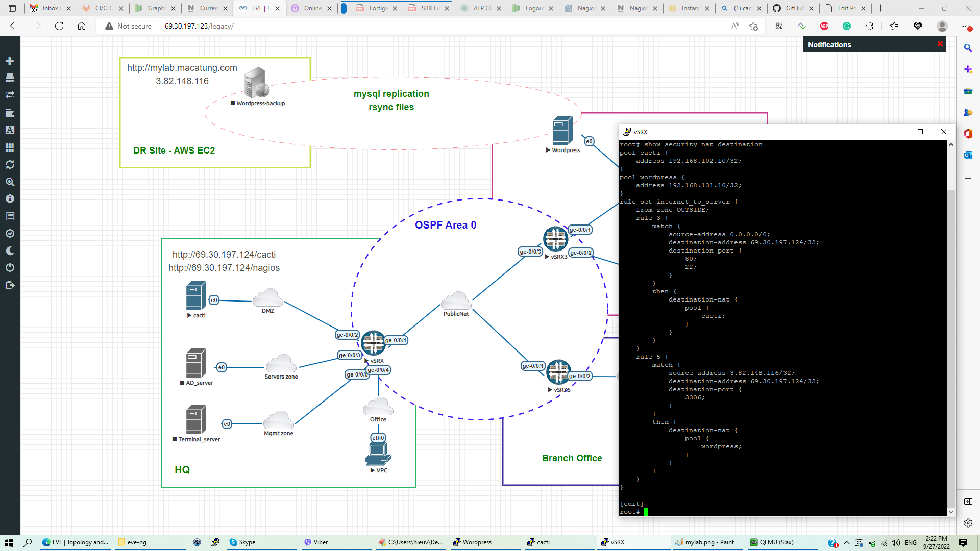
Task: Click the logout icon in sidebar
Action: (x=10, y=285)
